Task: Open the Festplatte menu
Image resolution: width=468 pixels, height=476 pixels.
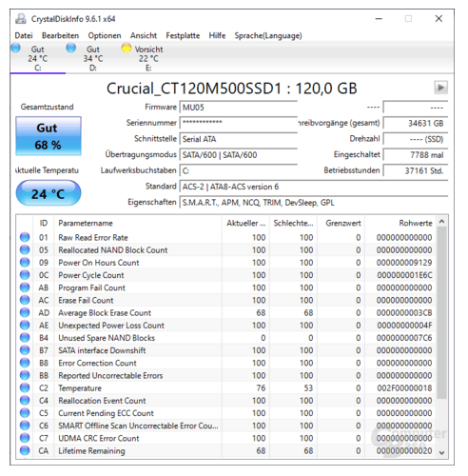Action: coord(183,35)
